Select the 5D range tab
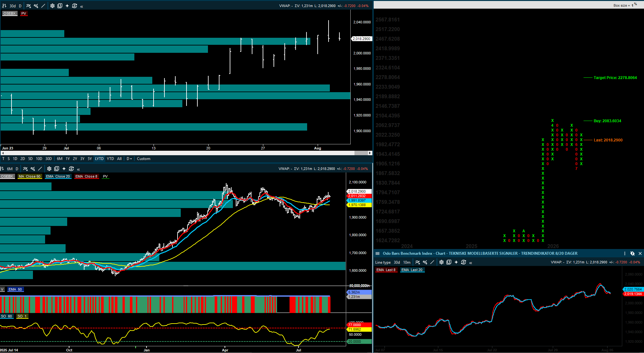 click(x=30, y=159)
